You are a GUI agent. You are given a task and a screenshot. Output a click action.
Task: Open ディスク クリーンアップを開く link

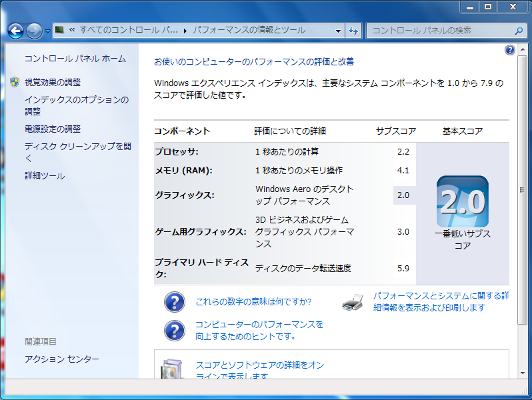[78, 152]
